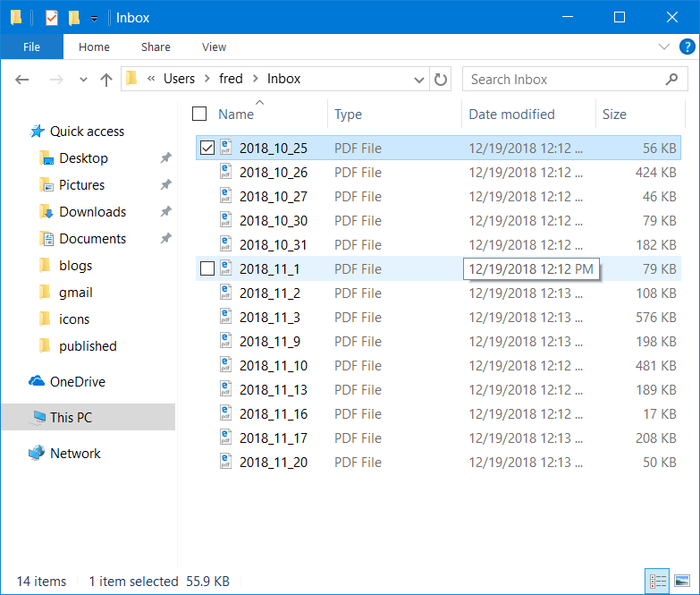
Task: Tick the select-all checkbox in header
Action: tap(199, 114)
